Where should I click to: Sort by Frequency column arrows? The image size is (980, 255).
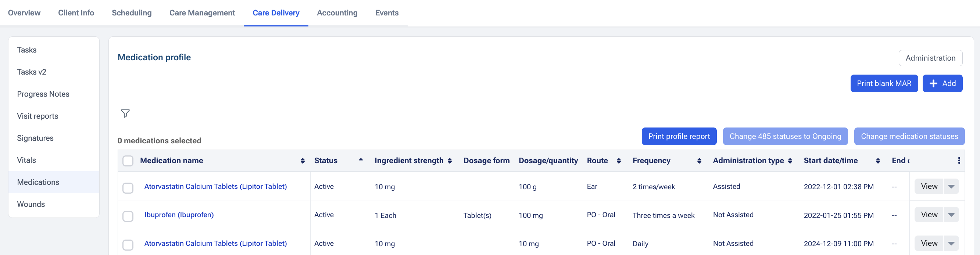pos(699,161)
